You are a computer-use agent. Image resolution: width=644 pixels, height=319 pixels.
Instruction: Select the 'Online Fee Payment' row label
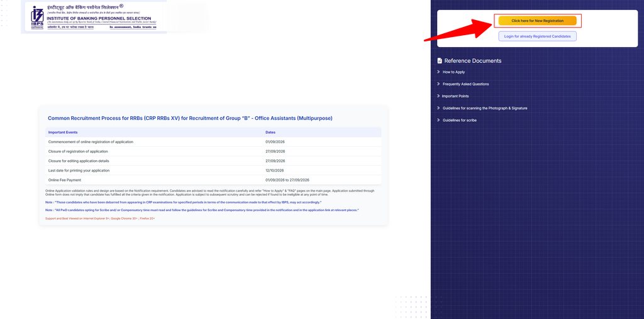coord(65,180)
